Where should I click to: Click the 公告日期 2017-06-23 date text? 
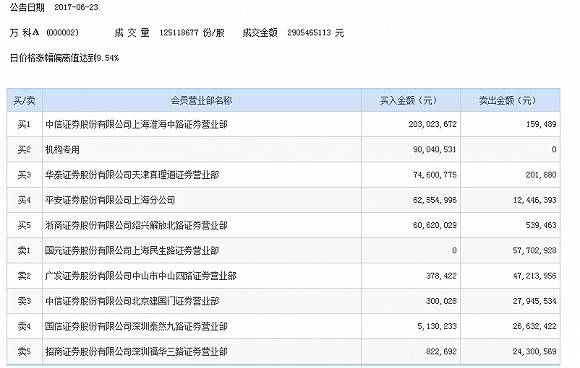coord(54,7)
